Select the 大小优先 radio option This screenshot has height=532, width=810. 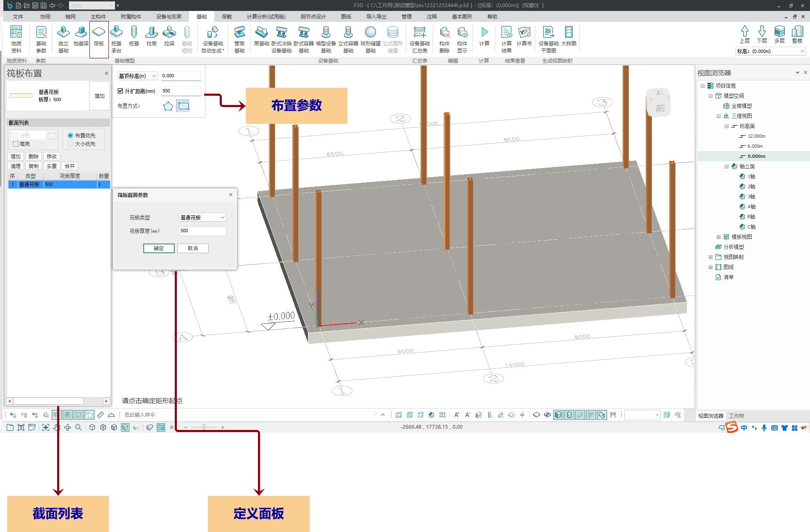pyautogui.click(x=71, y=144)
